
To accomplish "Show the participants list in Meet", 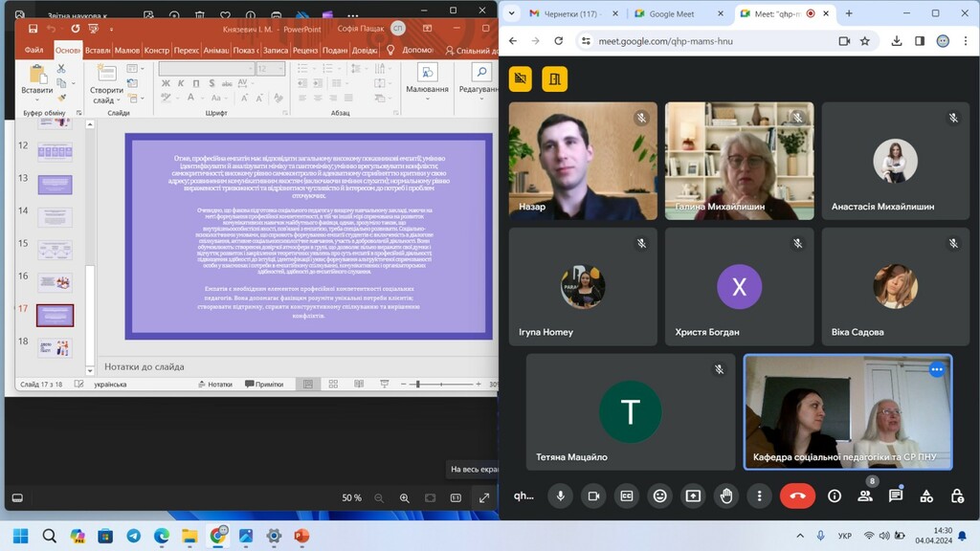I will [865, 496].
